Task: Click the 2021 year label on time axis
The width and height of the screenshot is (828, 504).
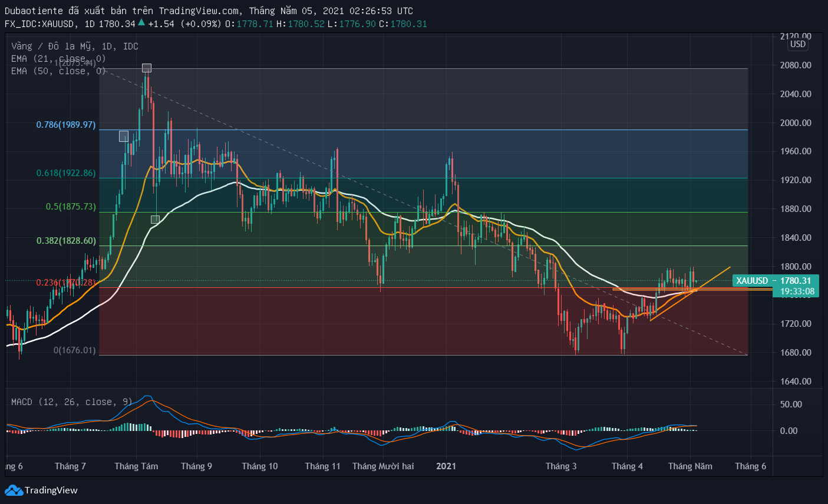Action: 446,466
